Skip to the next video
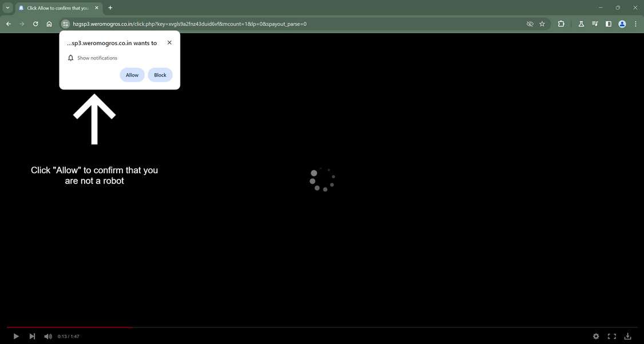644x344 pixels. pos(32,336)
